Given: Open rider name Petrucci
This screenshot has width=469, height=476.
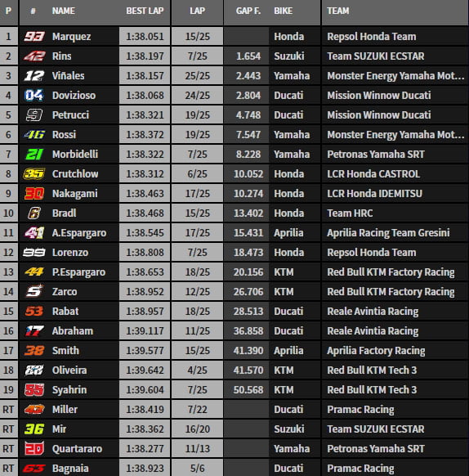Looking at the screenshot, I should (x=71, y=115).
